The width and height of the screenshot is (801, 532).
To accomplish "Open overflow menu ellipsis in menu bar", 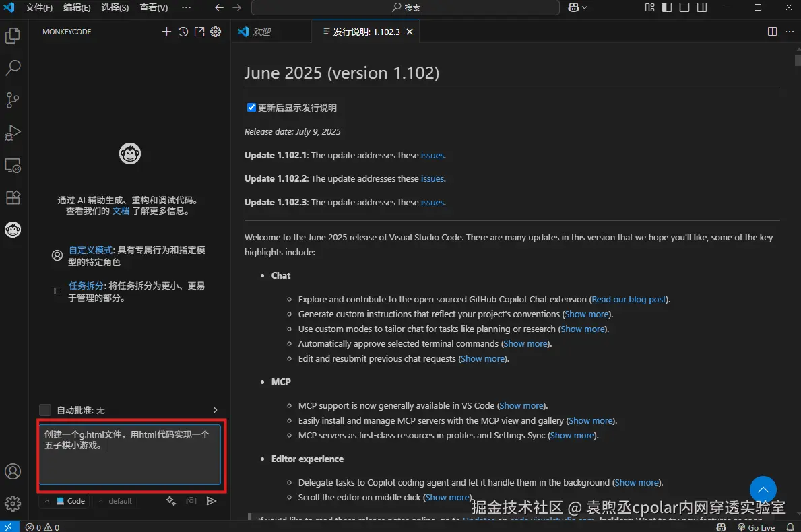I will coord(186,7).
